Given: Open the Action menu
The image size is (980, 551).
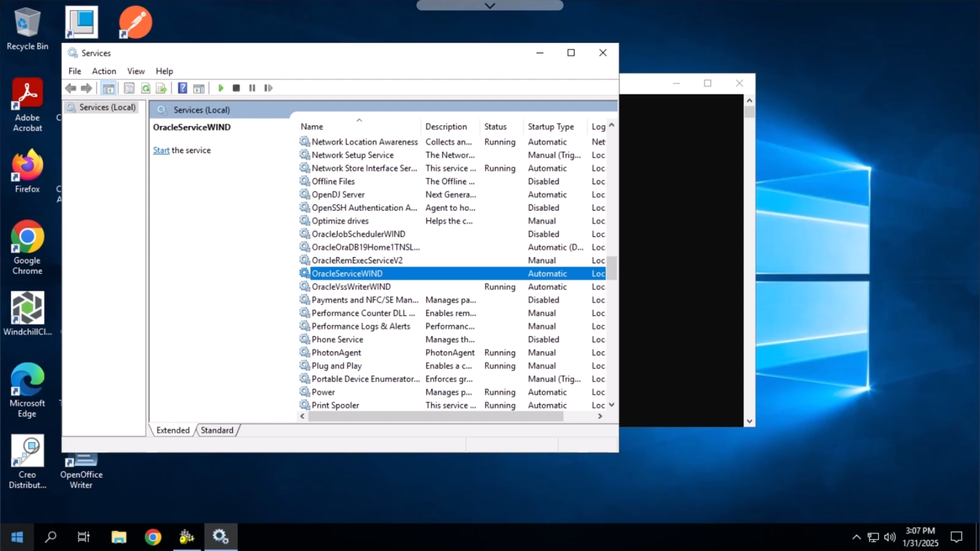Looking at the screenshot, I should pyautogui.click(x=104, y=71).
